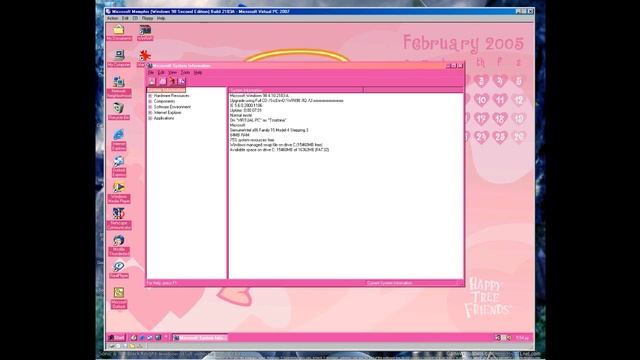Open Help menu in Virtual PC window
Image resolution: width=640 pixels, height=360 pixels.
pyautogui.click(x=161, y=18)
